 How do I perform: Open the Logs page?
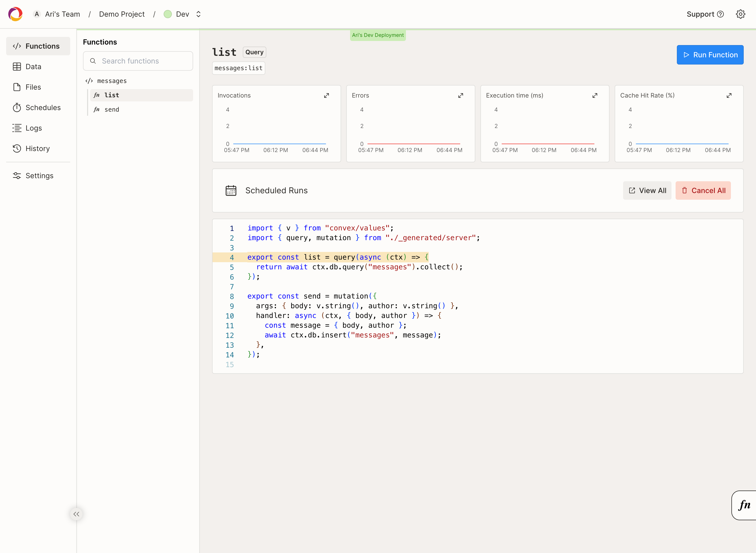coord(38,128)
